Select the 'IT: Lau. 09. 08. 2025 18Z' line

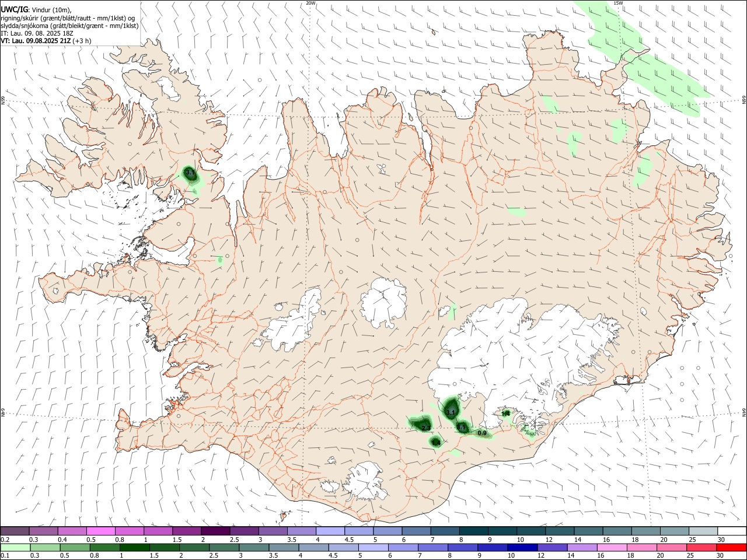point(36,33)
